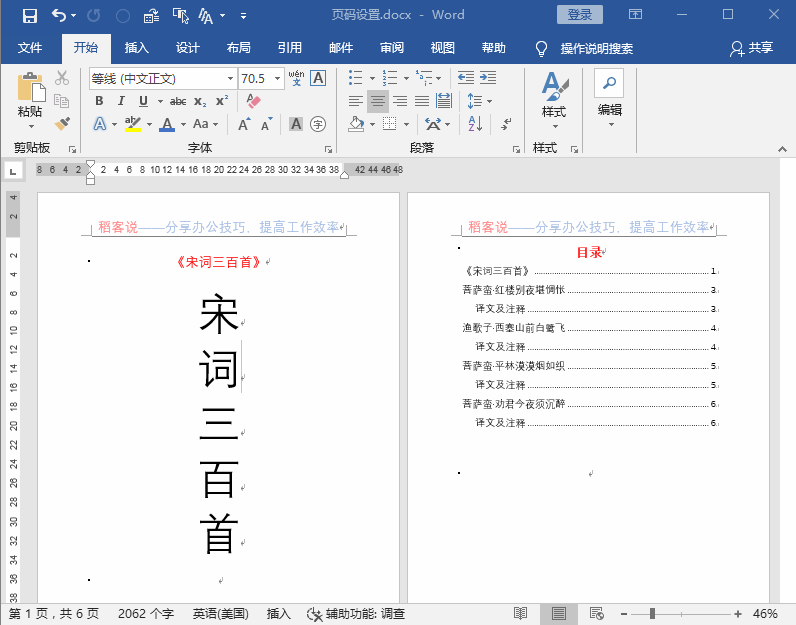Open the Editing search group
796x625 pixels.
click(x=609, y=99)
